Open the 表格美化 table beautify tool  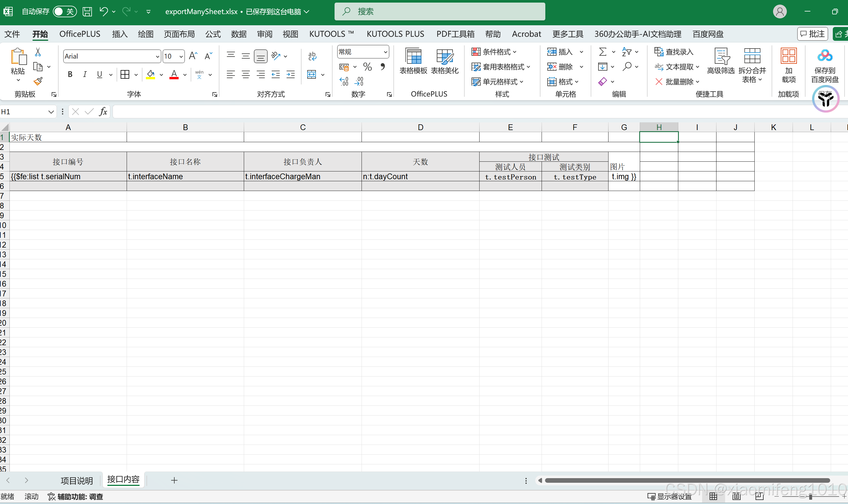(444, 61)
